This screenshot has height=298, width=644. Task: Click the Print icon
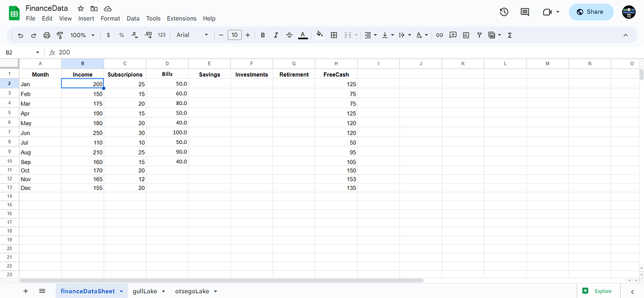(x=47, y=35)
